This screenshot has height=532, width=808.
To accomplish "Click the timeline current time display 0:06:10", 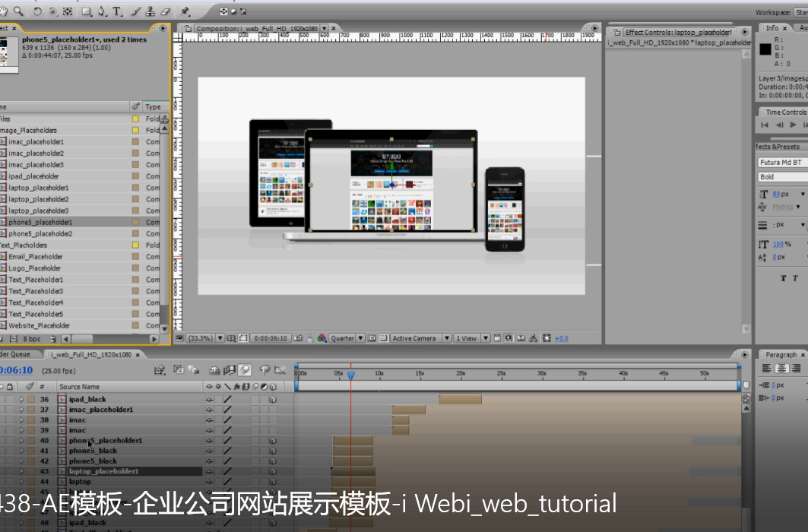I will click(17, 370).
